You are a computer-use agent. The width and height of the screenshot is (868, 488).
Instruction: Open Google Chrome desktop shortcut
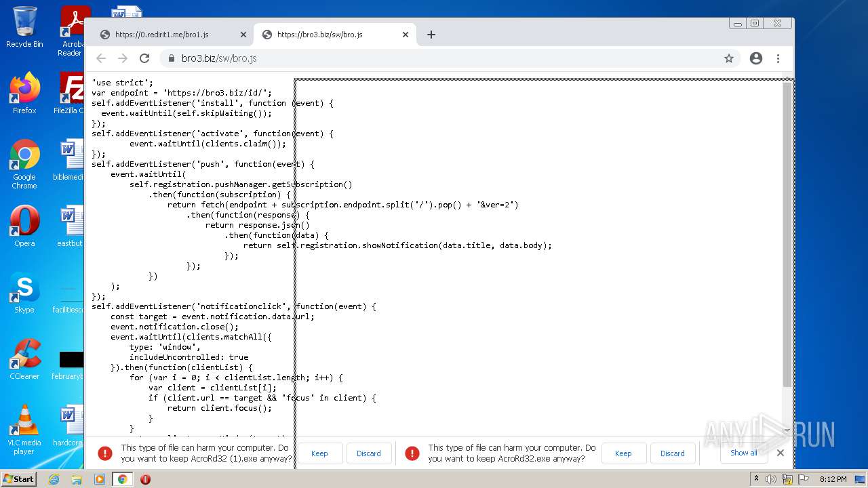pos(24,164)
